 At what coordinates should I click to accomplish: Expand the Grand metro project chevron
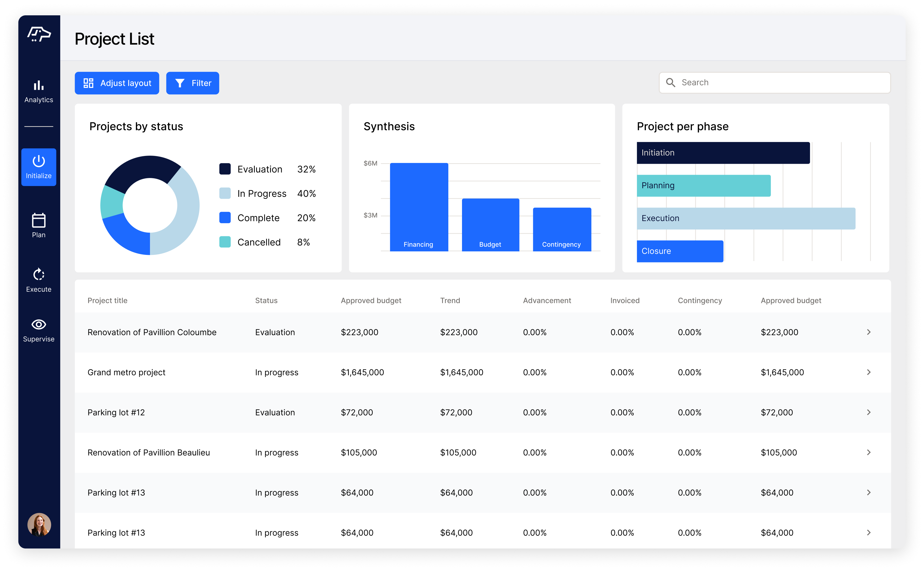coord(869,372)
